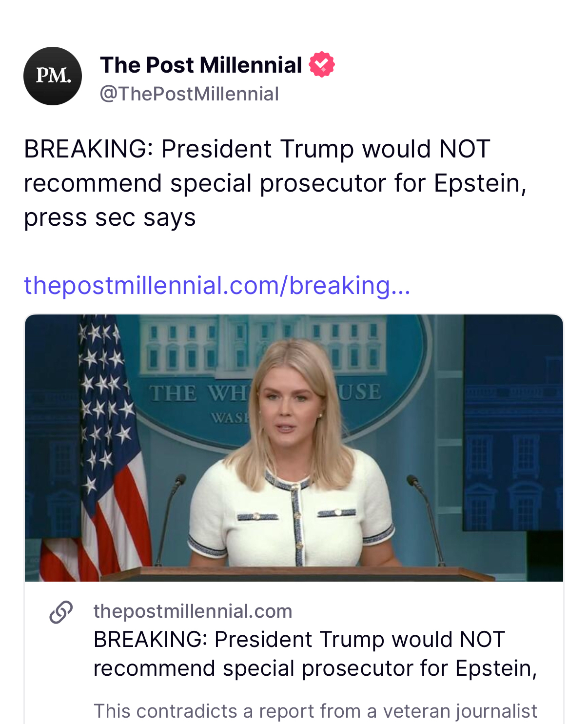Open The Post Millennial PM avatar
588x724 pixels.
53,76
